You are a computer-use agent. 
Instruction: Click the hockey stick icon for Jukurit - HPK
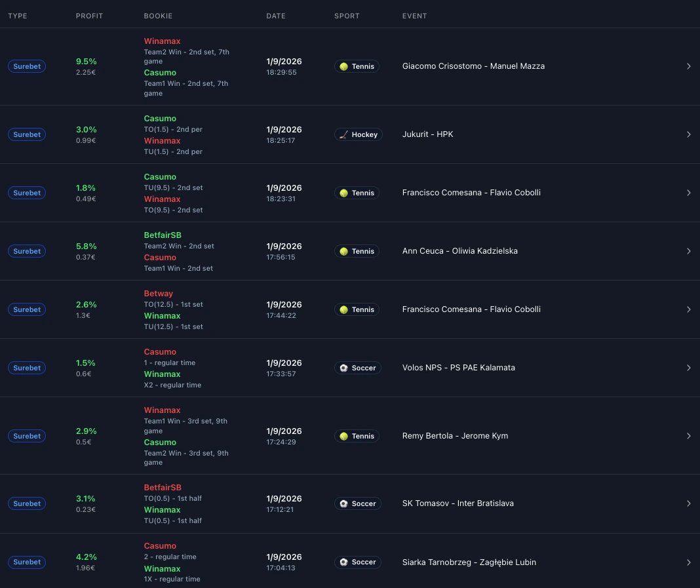tap(343, 134)
